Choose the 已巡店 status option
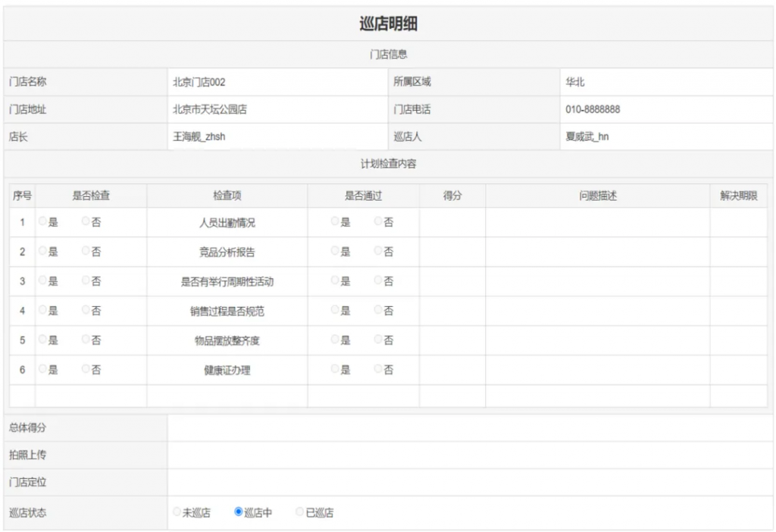 (x=300, y=512)
